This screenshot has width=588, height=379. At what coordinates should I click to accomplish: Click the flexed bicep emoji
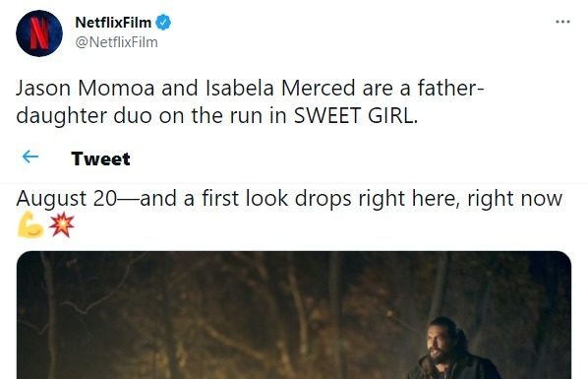click(30, 224)
